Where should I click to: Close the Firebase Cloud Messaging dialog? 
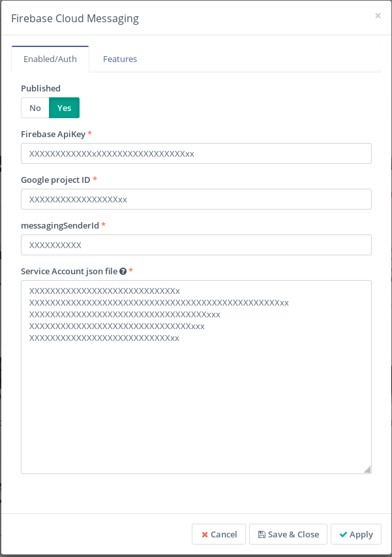tap(378, 16)
